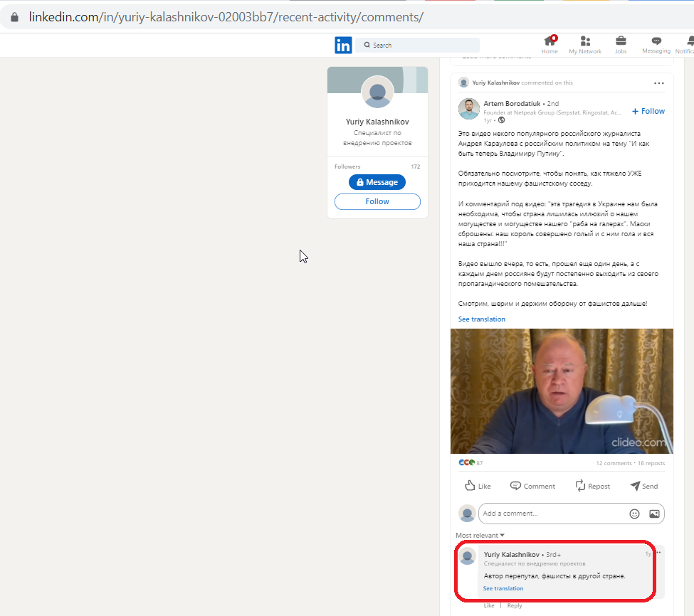Screen dimensions: 694x616
Task: Open Yuriy Kalashnikov name in sidebar card
Action: (x=377, y=122)
